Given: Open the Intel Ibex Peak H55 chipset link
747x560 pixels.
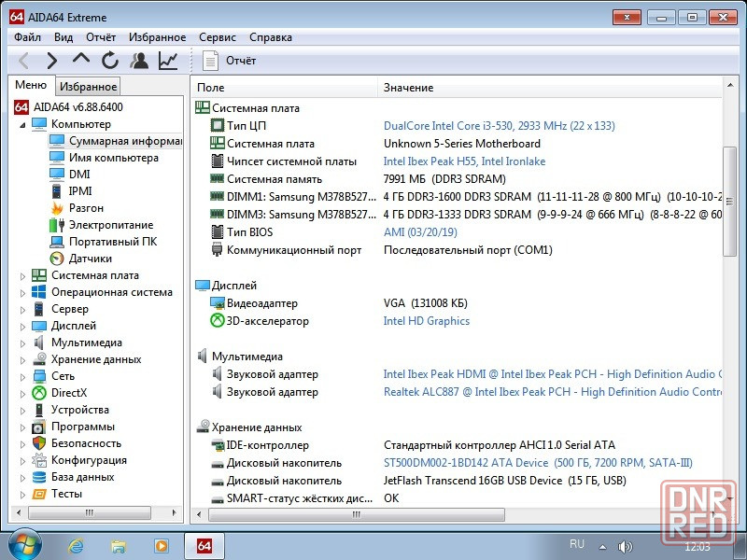Looking at the screenshot, I should [x=464, y=161].
